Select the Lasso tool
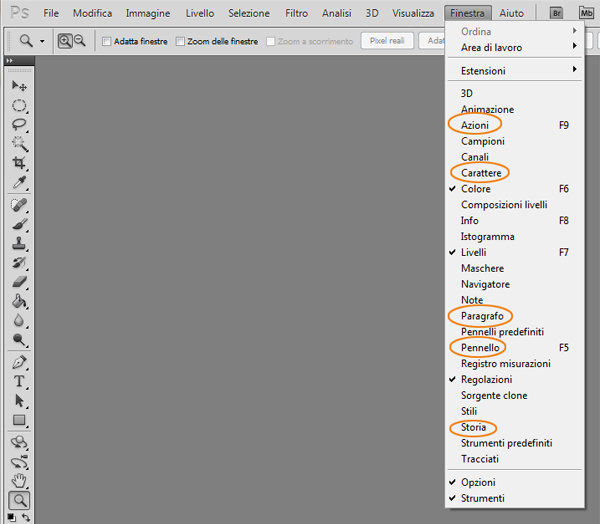Viewport: 600px width, 524px height. pyautogui.click(x=19, y=124)
